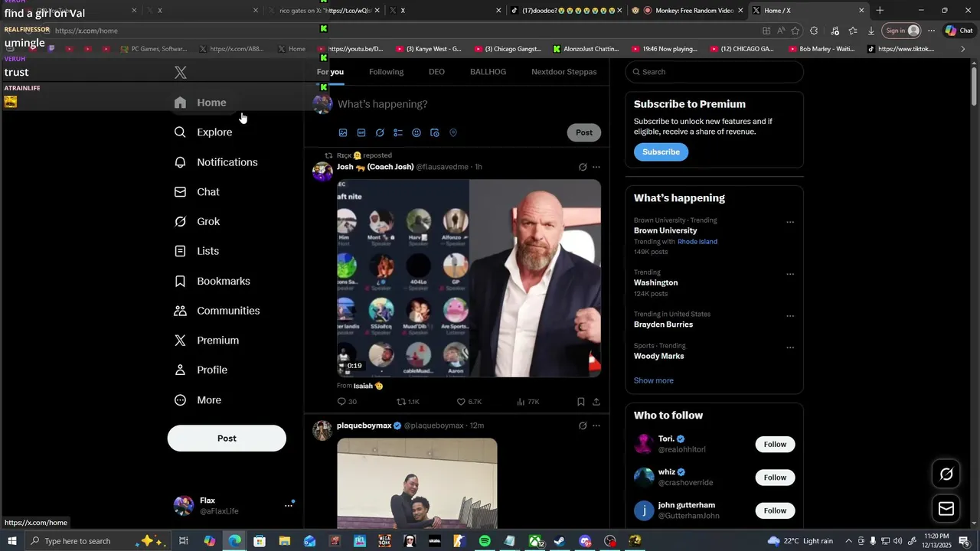This screenshot has width=980, height=551.
Task: Click the large white Post button
Action: click(227, 439)
